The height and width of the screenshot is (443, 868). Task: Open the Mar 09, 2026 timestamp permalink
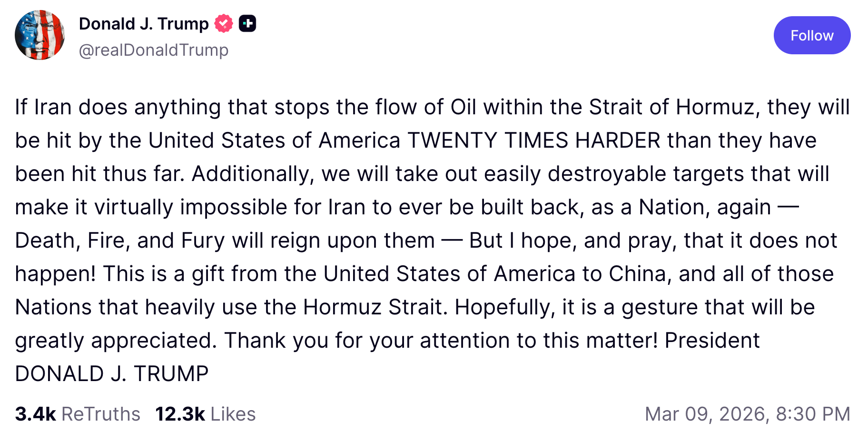pos(748,414)
